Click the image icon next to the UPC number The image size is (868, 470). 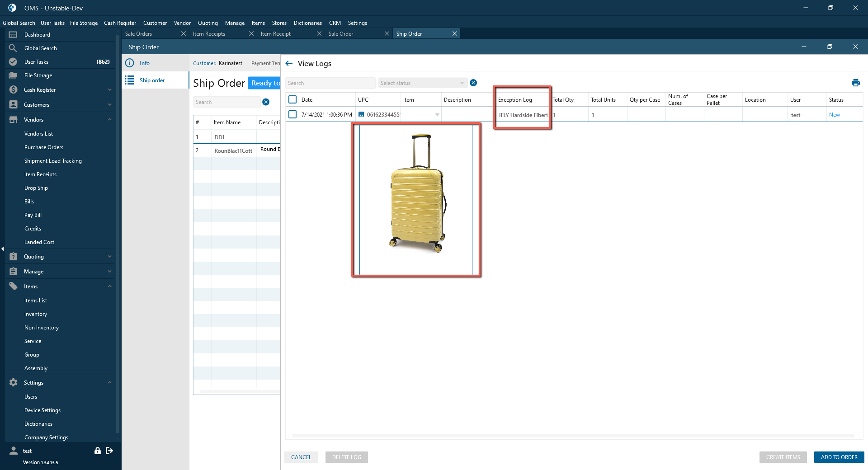(361, 115)
